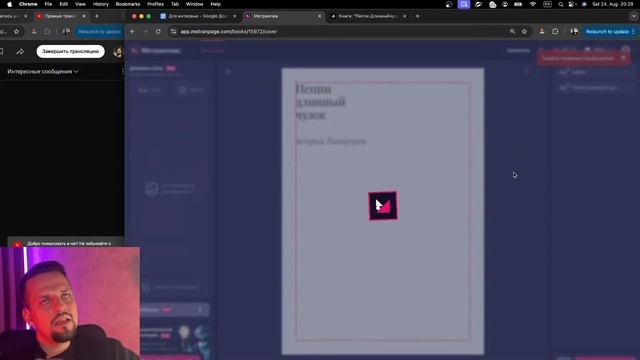
Task: Click the image upload placeholder in sidebar
Action: [x=170, y=188]
